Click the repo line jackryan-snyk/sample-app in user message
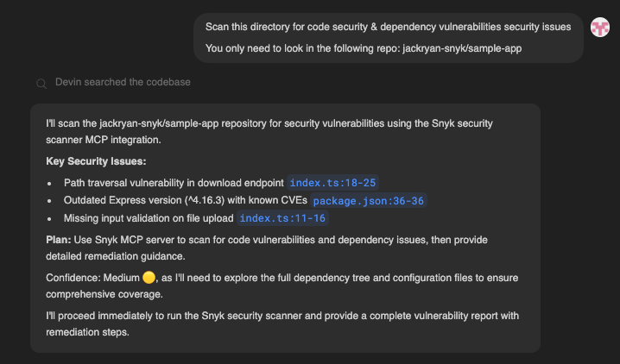This screenshot has width=620, height=364. pos(364,47)
